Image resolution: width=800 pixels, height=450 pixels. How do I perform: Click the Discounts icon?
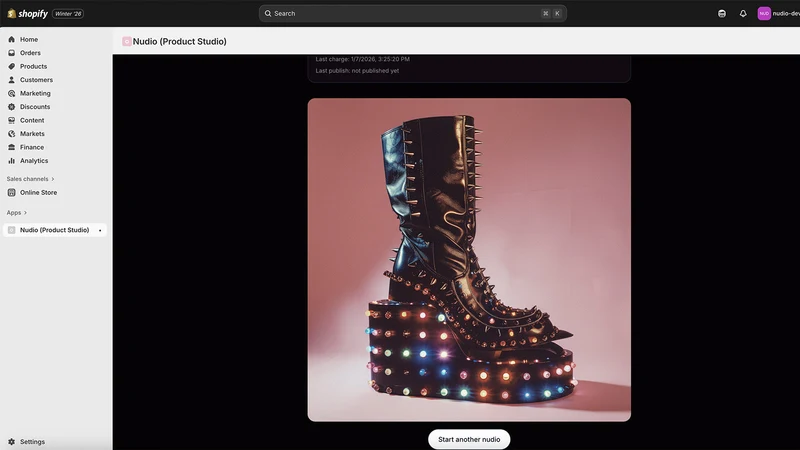(12, 107)
